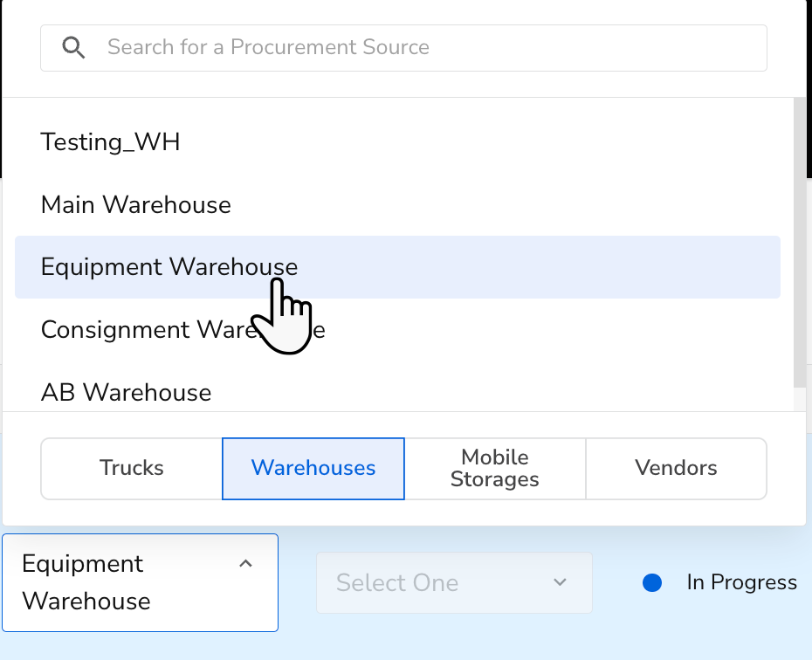Viewport: 812px width, 660px height.
Task: Click the chevron inside the Equipment Warehouse field
Action: (x=245, y=566)
